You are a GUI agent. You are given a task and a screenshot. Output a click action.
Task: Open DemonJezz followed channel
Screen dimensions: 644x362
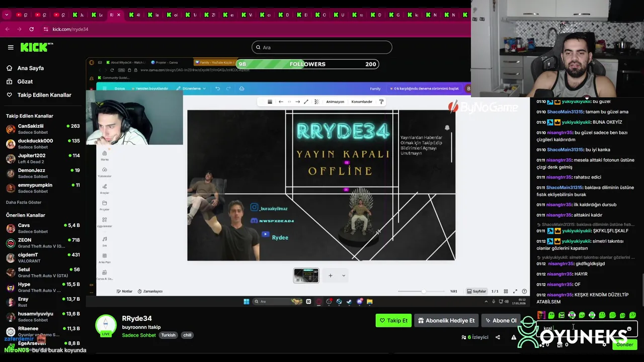click(43, 173)
